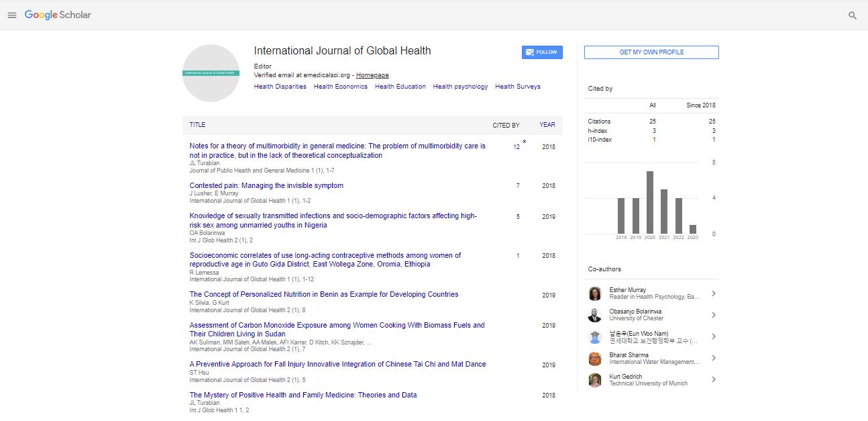Click Esther Murray's avatar photo
The height and width of the screenshot is (421, 868).
coord(595,293)
